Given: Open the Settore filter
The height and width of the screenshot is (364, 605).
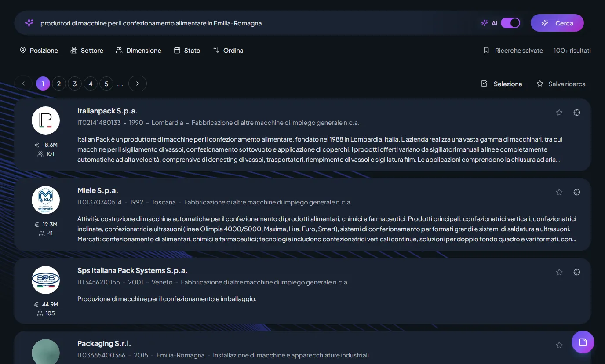Looking at the screenshot, I should (87, 51).
